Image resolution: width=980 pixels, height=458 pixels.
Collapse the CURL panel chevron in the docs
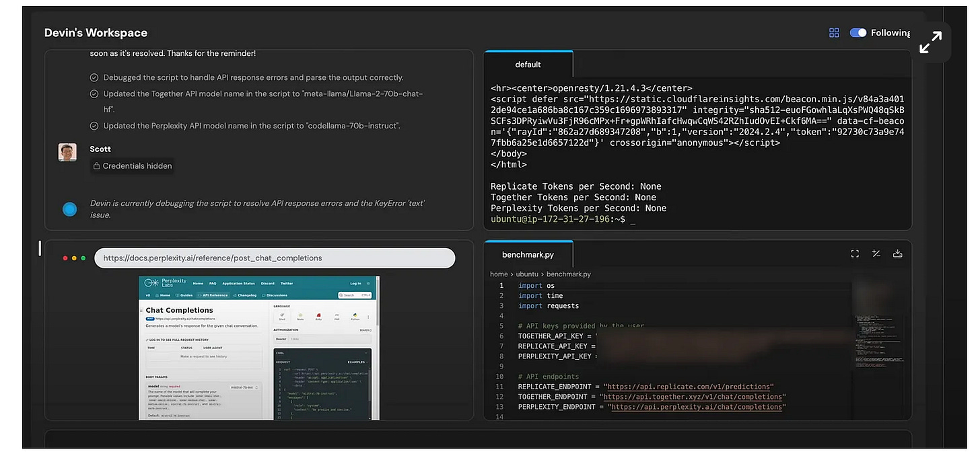(365, 353)
